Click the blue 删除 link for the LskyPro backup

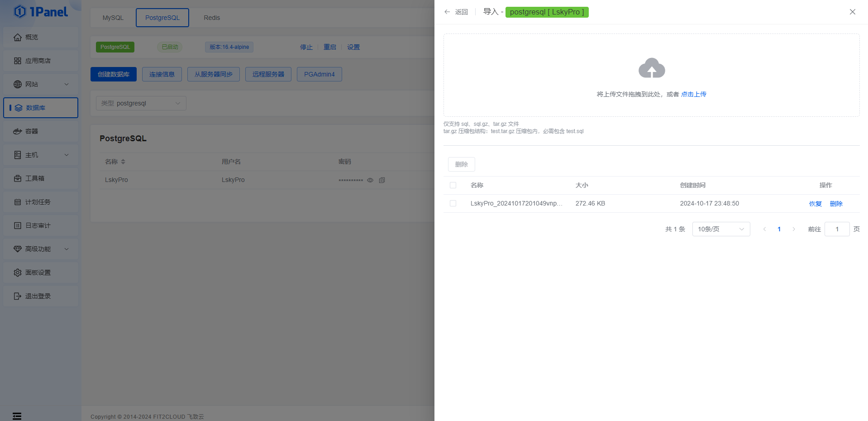(836, 204)
